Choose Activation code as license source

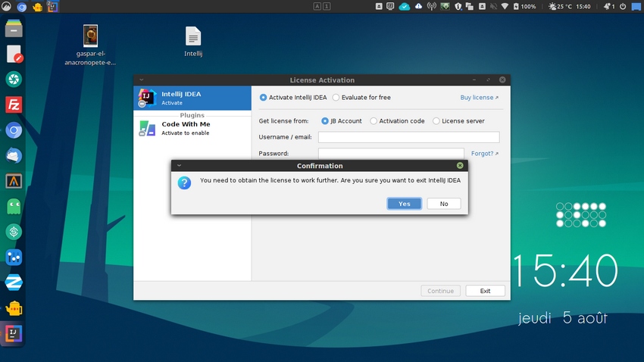[x=374, y=121]
